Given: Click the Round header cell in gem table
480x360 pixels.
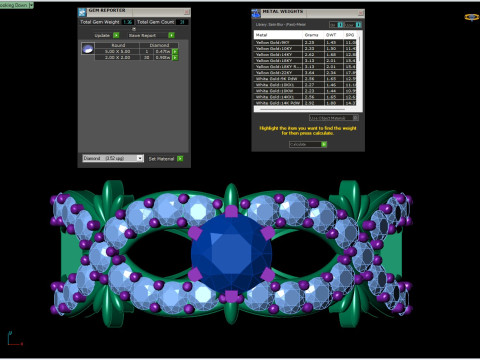Looking at the screenshot, I should [x=118, y=45].
